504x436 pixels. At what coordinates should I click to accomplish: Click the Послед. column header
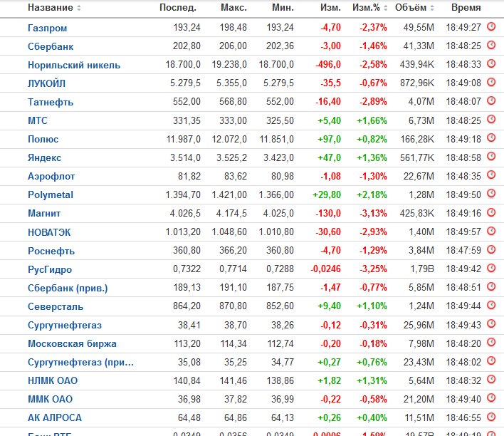pyautogui.click(x=178, y=8)
